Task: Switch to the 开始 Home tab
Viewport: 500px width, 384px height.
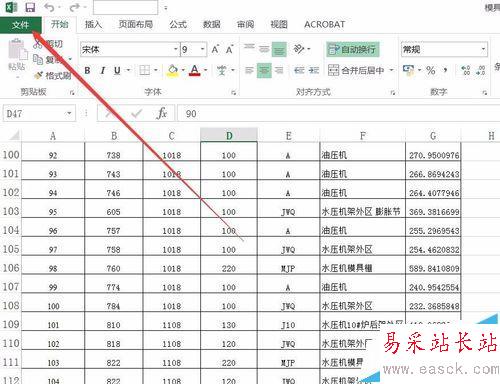Action: pyautogui.click(x=60, y=24)
